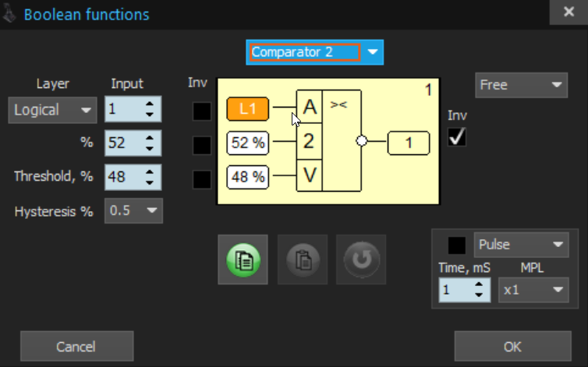The height and width of the screenshot is (367, 588).
Task: Click the green copy settings icon
Action: pyautogui.click(x=243, y=258)
